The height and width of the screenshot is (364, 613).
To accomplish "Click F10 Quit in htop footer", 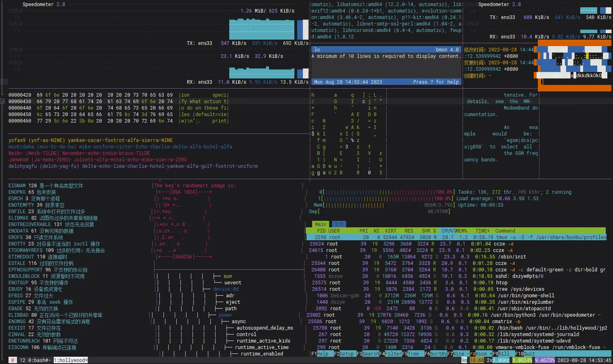I will (529, 354).
